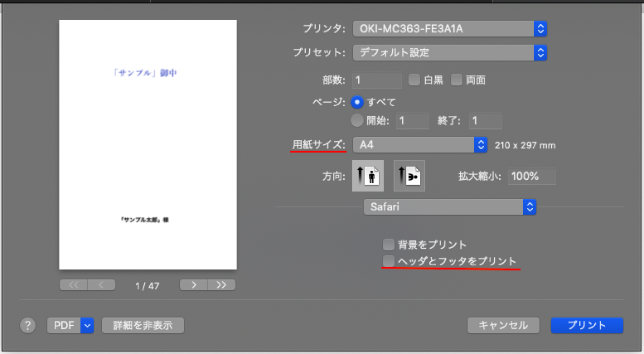This screenshot has width=644, height=354.
Task: Toggle ヘッダとフッタをプリント checkbox
Action: pos(389,261)
